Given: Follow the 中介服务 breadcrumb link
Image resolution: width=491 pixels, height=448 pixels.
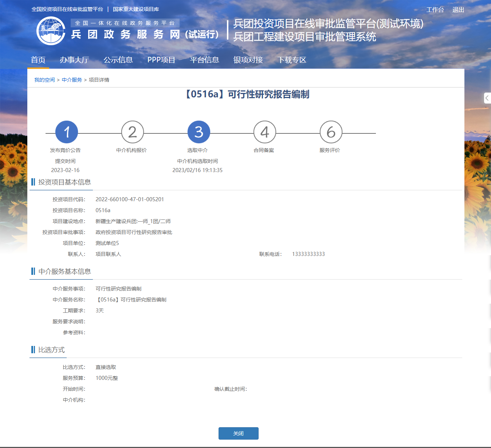Looking at the screenshot, I should click(72, 80).
